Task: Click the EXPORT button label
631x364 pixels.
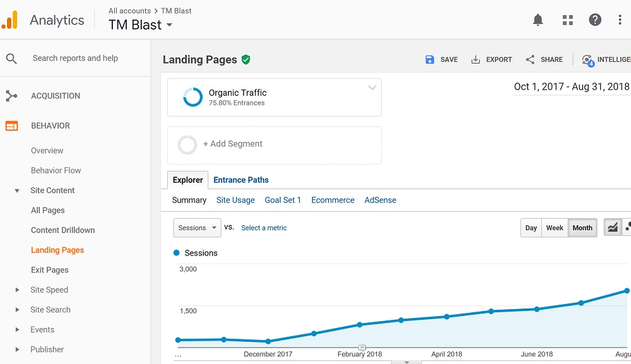Action: 499,59
